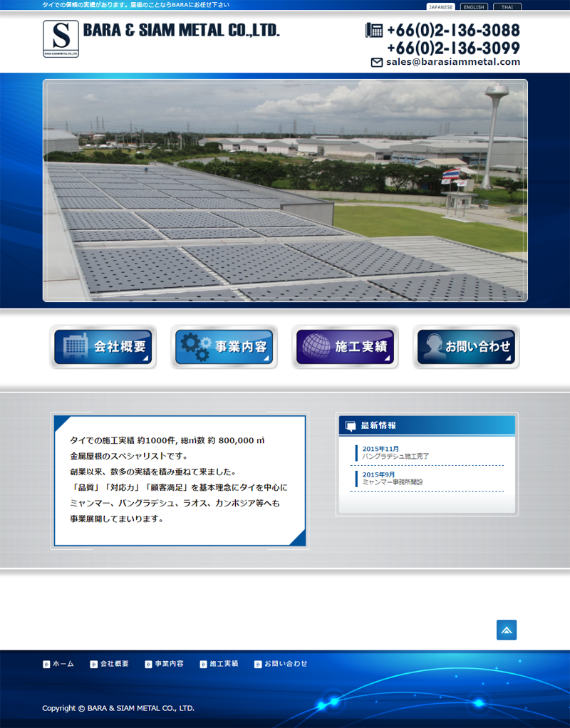
Task: Open the 2015年11月 news entry
Action: click(380, 449)
